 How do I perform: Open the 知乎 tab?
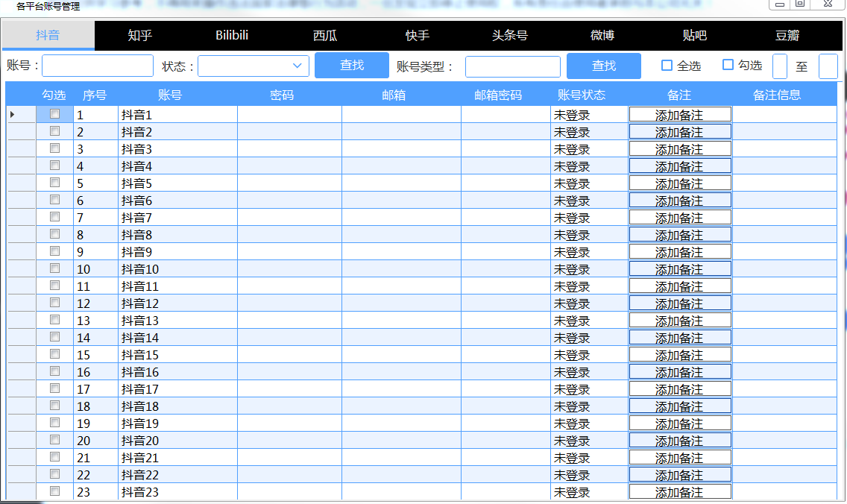[140, 36]
